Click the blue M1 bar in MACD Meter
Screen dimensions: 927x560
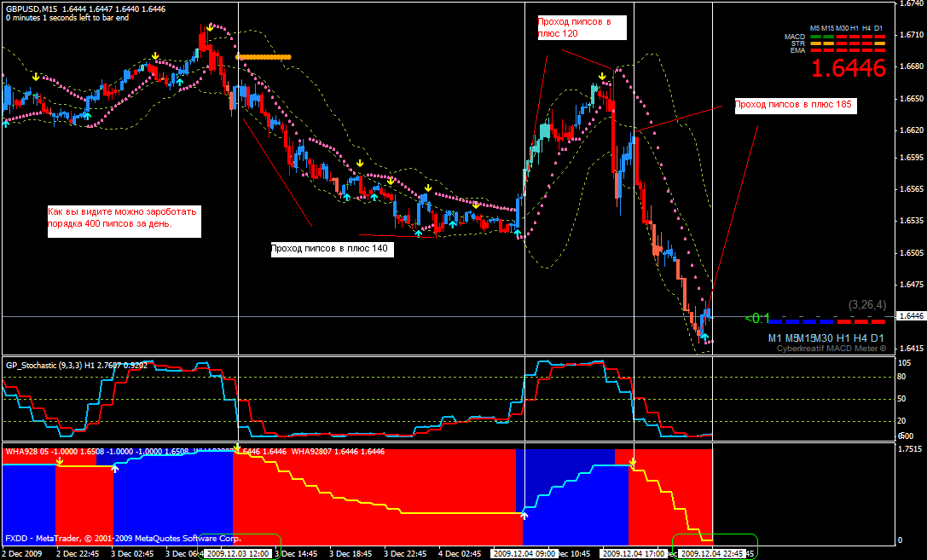775,321
